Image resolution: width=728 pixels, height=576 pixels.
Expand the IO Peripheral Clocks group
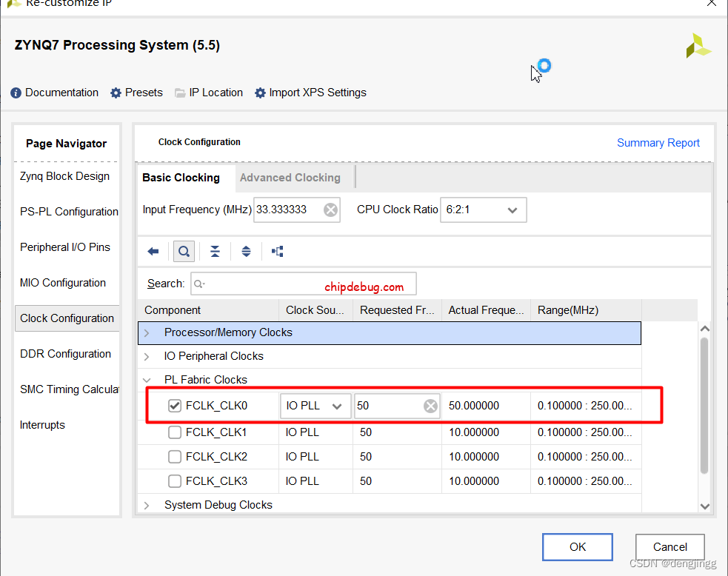pos(147,357)
